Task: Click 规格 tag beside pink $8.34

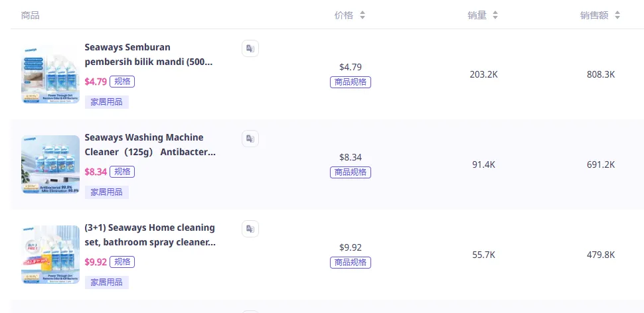Action: pyautogui.click(x=122, y=172)
